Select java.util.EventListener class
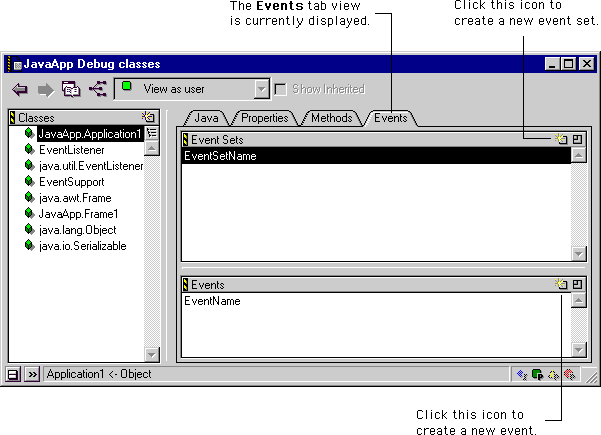The image size is (601, 435). [x=91, y=166]
